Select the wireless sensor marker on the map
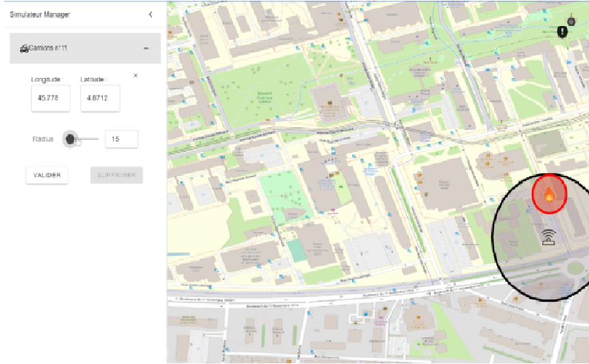Screen dimensions: 589x364 tap(549, 237)
